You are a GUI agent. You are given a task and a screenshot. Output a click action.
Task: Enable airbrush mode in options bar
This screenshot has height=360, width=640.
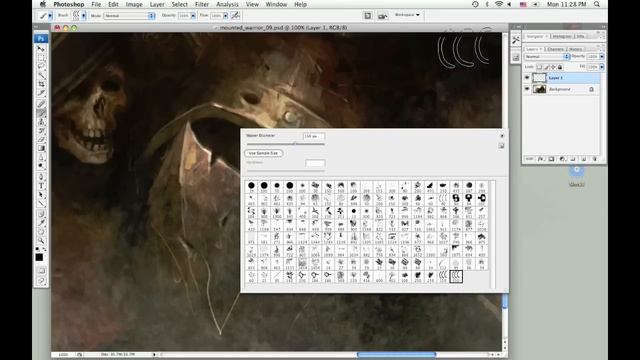click(x=236, y=16)
